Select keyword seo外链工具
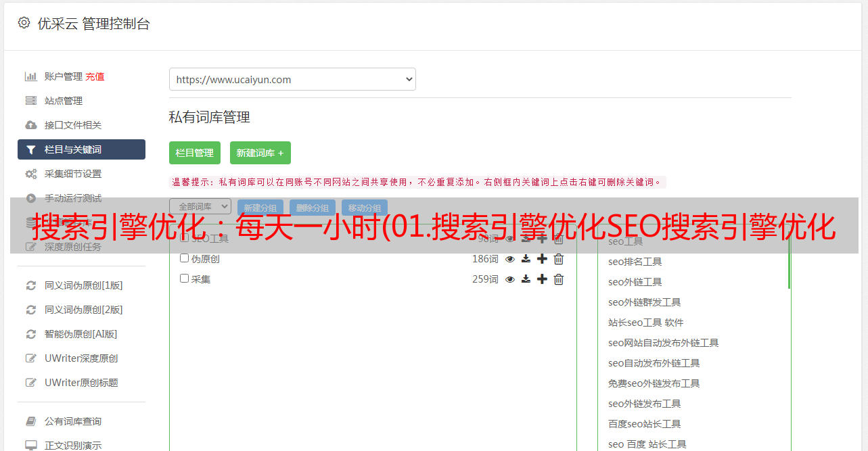 (635, 282)
